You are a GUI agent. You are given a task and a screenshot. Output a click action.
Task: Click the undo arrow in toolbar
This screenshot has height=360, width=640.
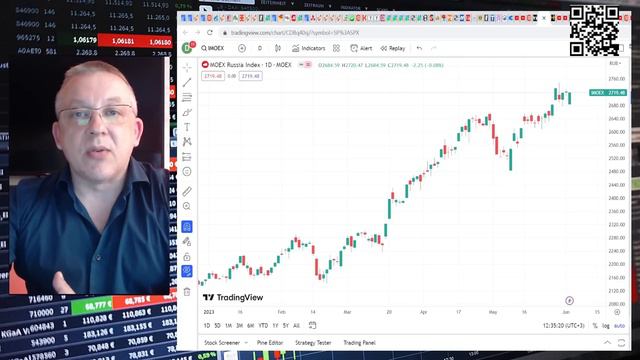click(419, 48)
